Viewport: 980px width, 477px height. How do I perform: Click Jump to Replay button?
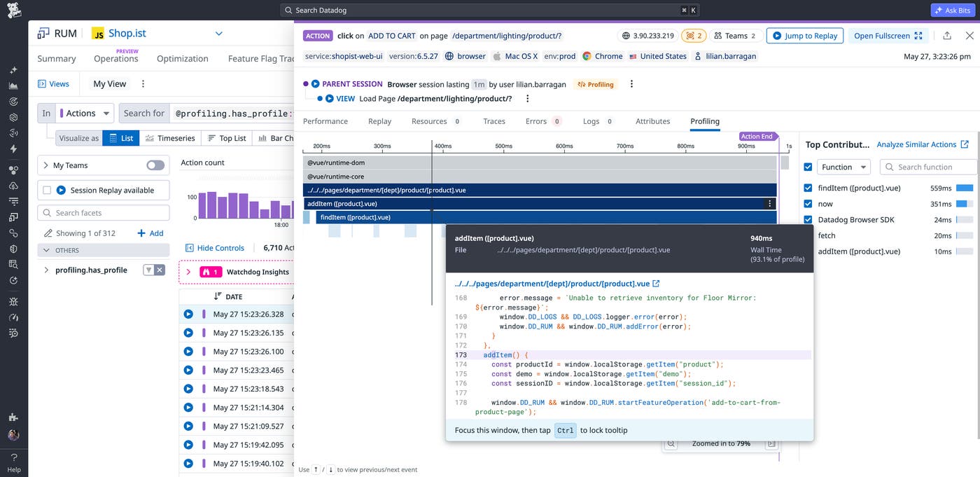coord(805,36)
